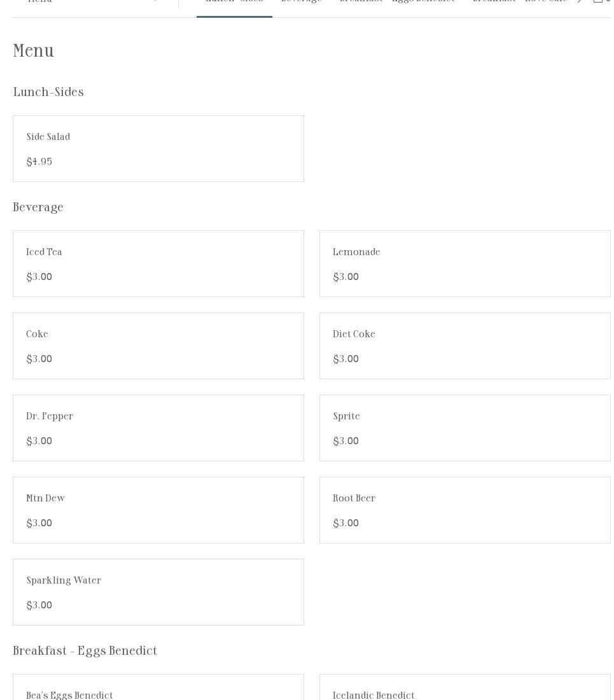Click the Beverage section heading
Screen dimensions: 614x700
(x=38, y=207)
